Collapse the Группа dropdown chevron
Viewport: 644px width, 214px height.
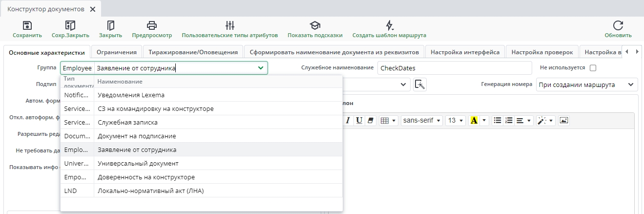coord(261,68)
